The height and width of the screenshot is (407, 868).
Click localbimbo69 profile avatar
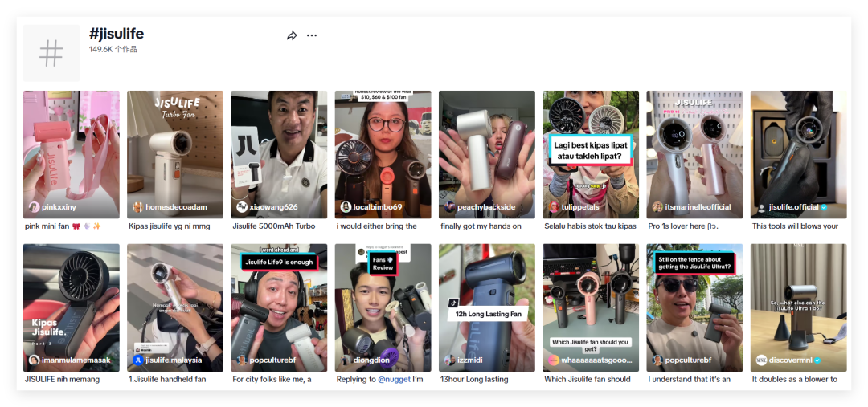click(346, 207)
